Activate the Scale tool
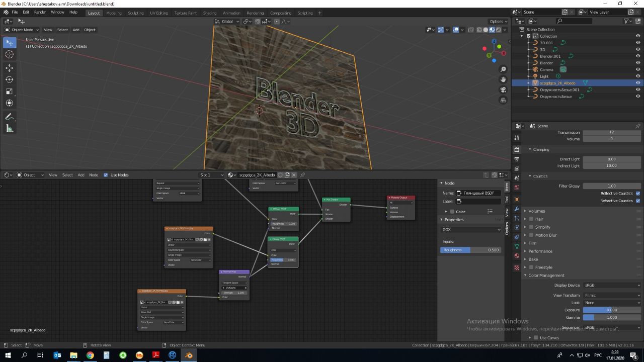644x362 pixels. 9,92
